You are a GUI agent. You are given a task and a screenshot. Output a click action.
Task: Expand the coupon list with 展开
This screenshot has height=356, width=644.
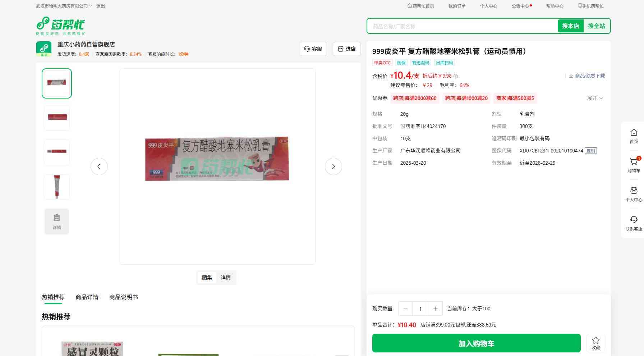click(x=595, y=98)
